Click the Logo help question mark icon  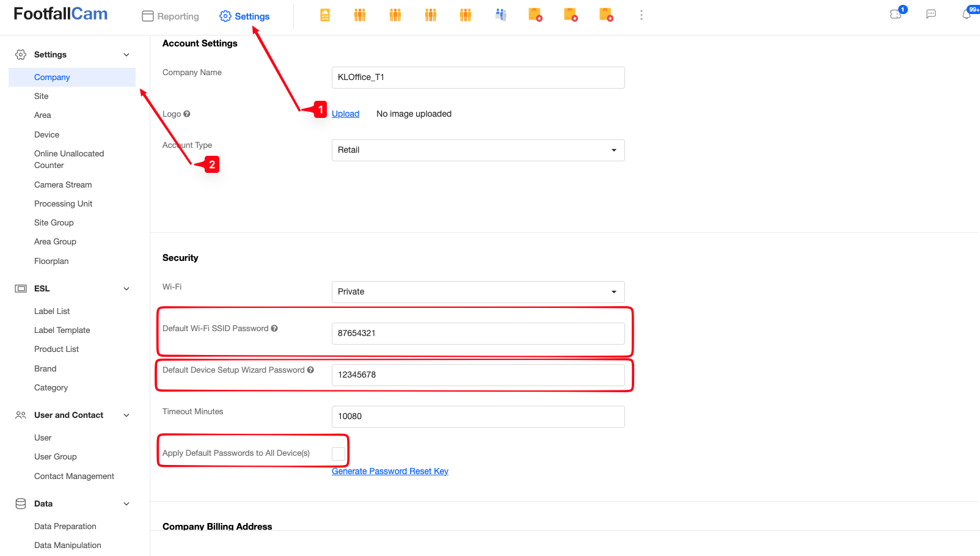pyautogui.click(x=187, y=114)
